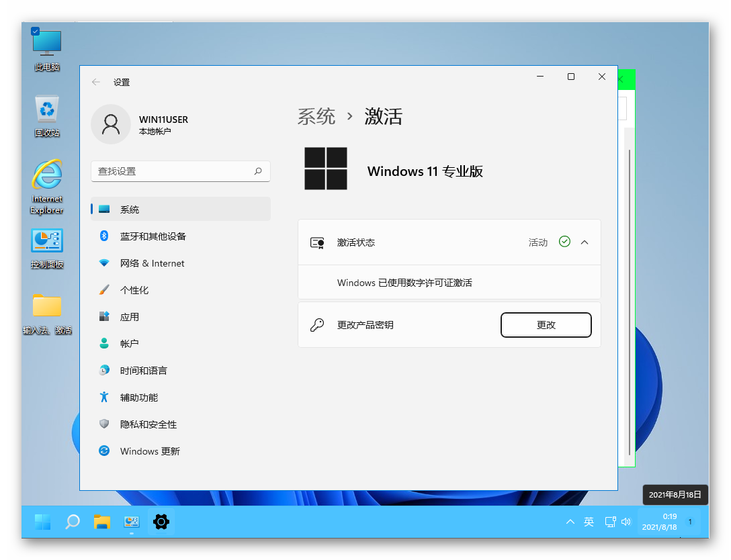Click the Windows 11 logo image

[x=325, y=169]
